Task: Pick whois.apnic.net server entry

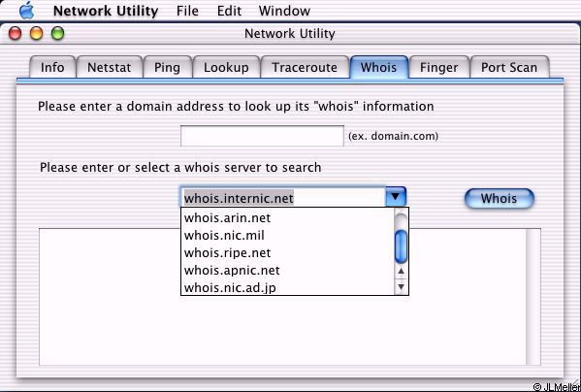Action: click(x=287, y=270)
